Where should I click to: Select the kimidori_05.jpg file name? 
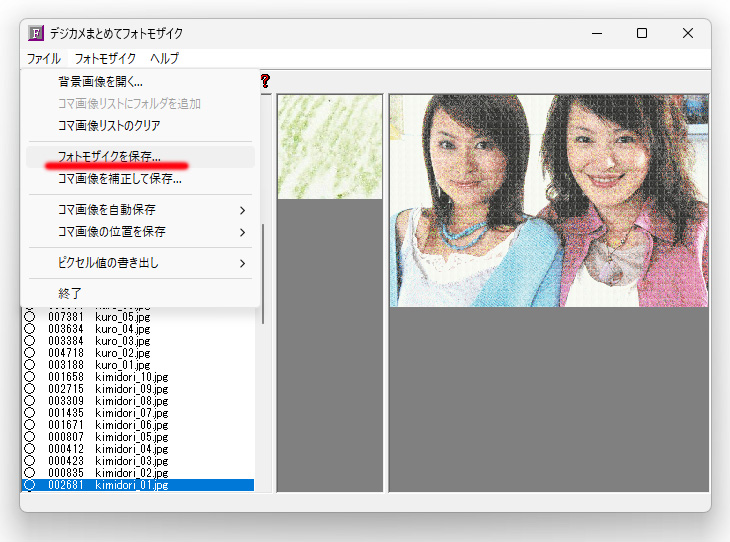132,437
